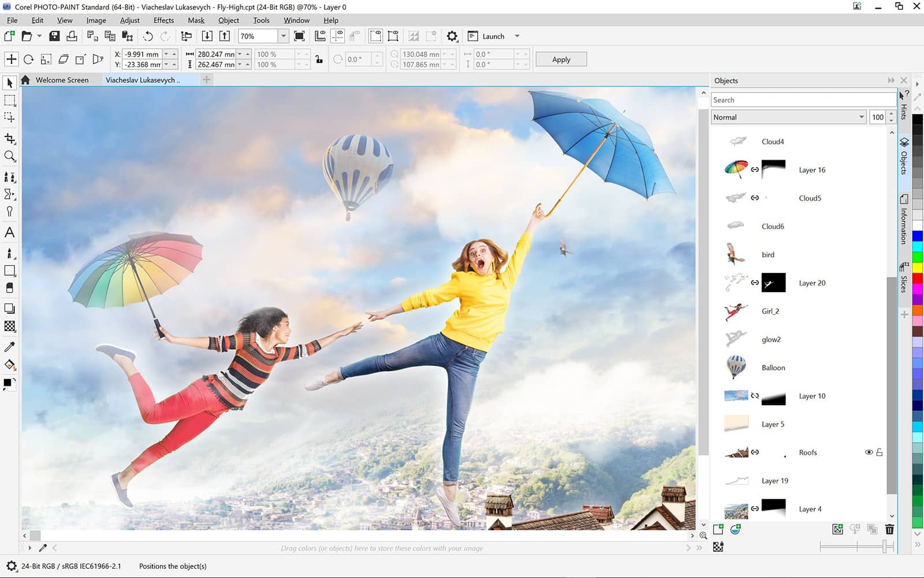Choose the Rectangle Mask tool
This screenshot has height=578, width=924.
10,101
